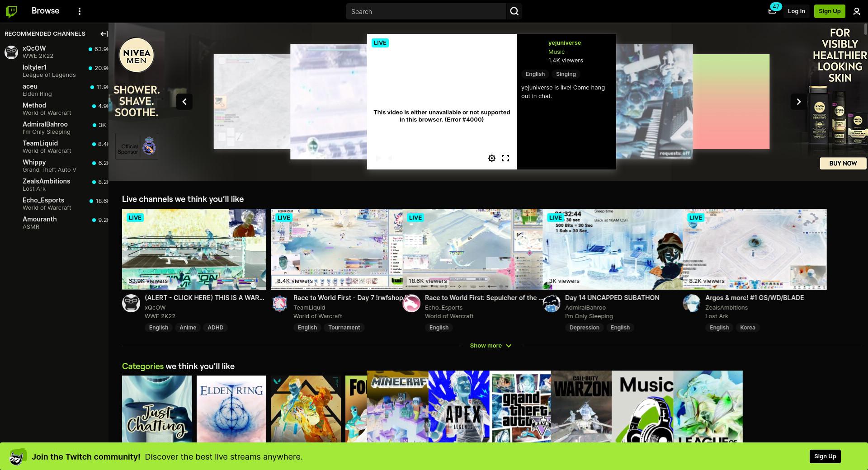868x470 pixels.
Task: Click the Tournament tag
Action: 344,328
